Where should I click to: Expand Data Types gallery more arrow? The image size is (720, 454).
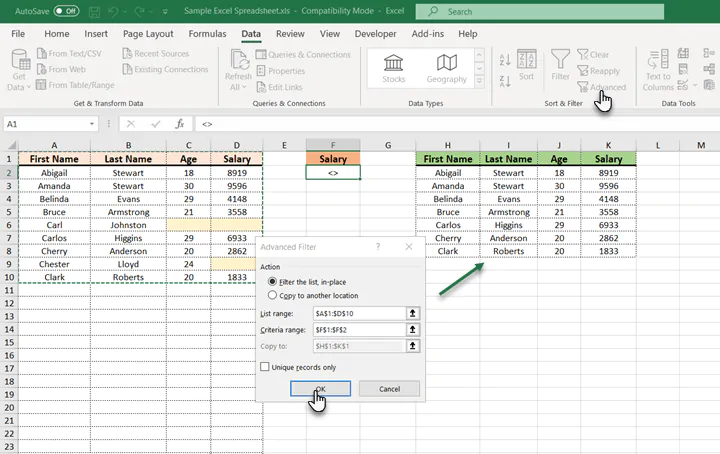(x=479, y=81)
